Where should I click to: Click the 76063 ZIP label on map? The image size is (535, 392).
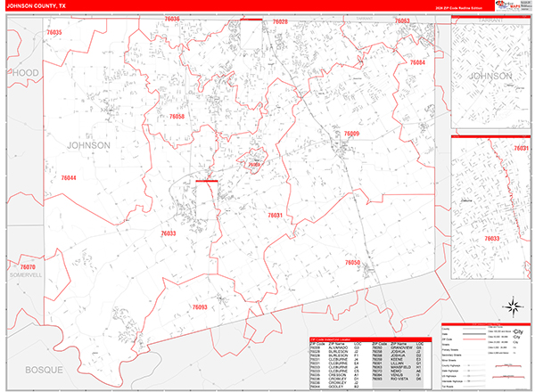pos(402,20)
